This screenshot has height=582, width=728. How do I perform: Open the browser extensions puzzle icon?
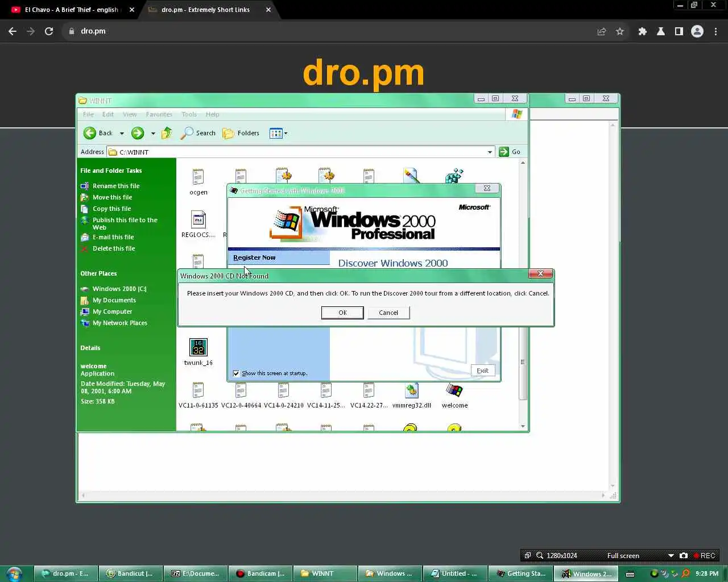[643, 31]
